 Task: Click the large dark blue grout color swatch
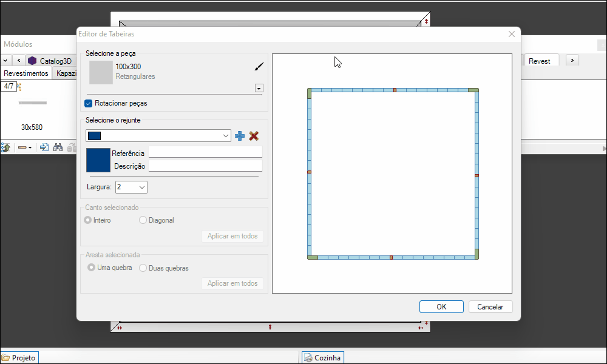[98, 160]
